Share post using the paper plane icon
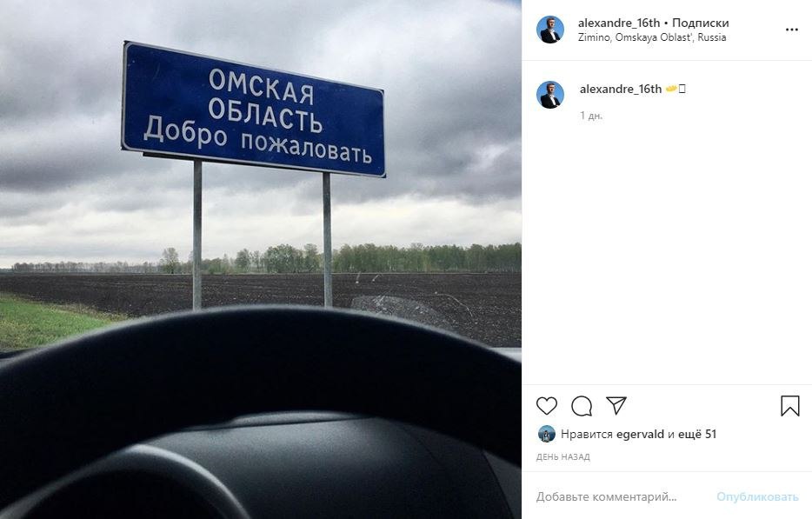812x519 pixels. pyautogui.click(x=616, y=405)
